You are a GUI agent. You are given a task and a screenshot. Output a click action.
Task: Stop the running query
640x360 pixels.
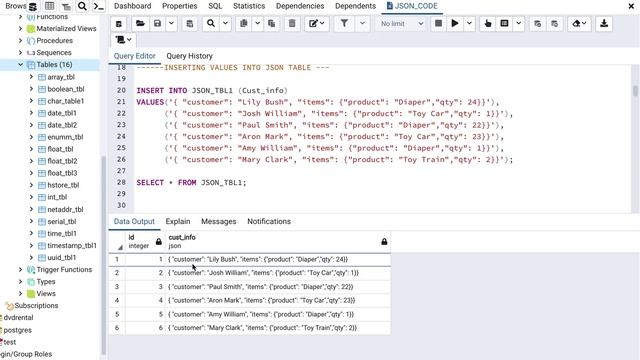(x=438, y=24)
